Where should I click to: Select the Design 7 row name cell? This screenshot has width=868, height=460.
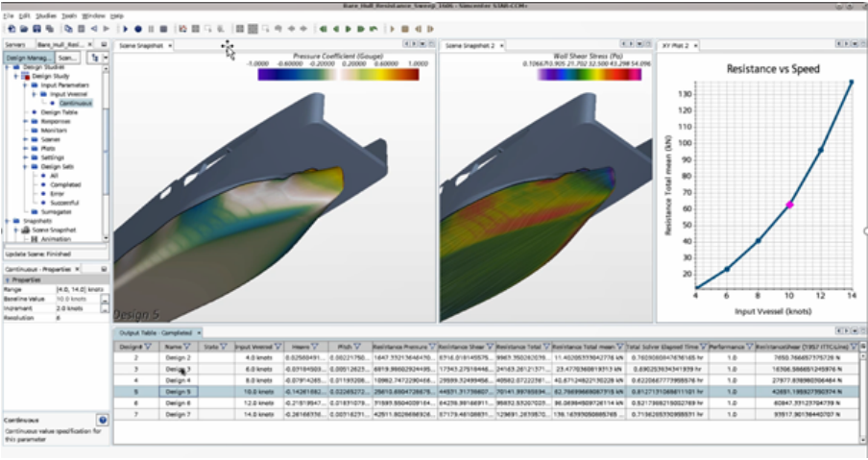(179, 414)
